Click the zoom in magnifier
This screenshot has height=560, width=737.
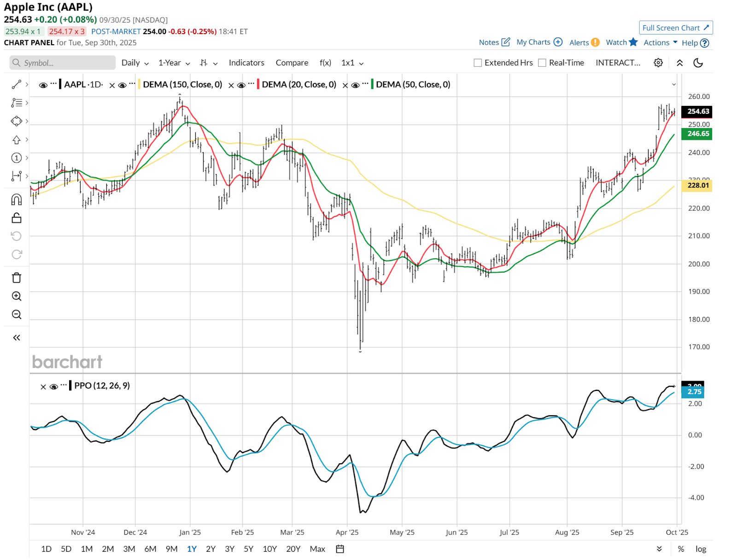(x=16, y=296)
